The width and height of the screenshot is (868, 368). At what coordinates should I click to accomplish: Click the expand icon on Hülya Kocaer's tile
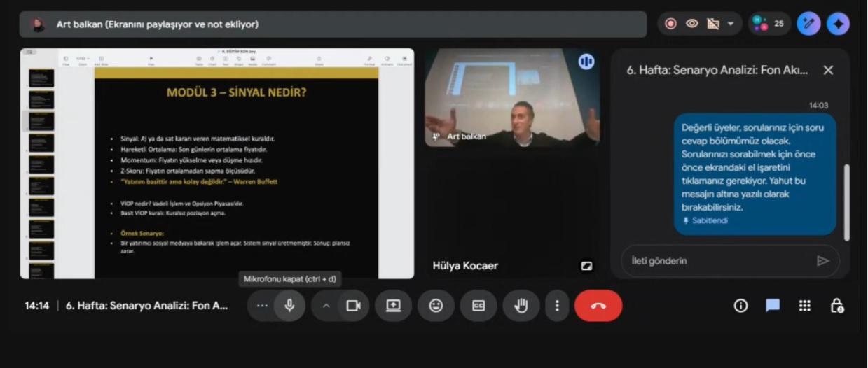pos(586,266)
